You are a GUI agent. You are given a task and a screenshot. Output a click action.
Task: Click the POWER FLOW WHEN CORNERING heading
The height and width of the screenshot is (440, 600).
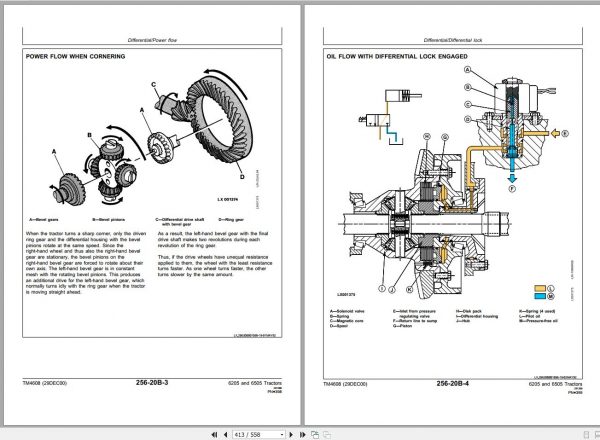(75, 56)
